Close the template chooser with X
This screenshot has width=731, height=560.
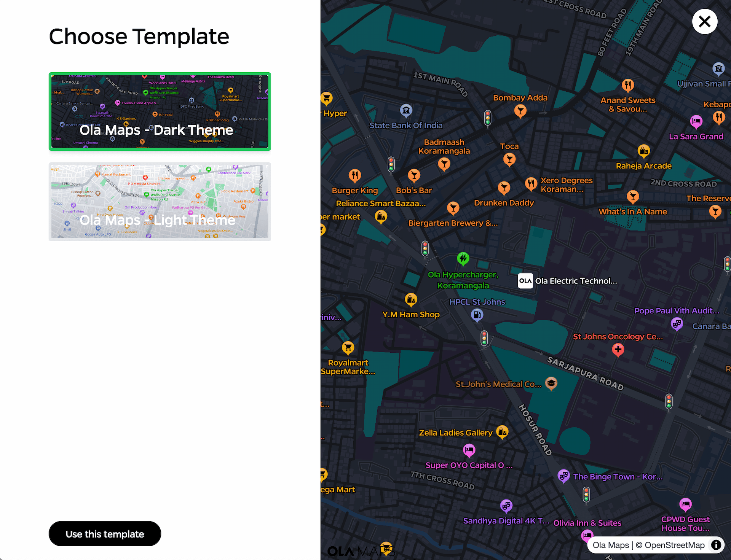(704, 22)
